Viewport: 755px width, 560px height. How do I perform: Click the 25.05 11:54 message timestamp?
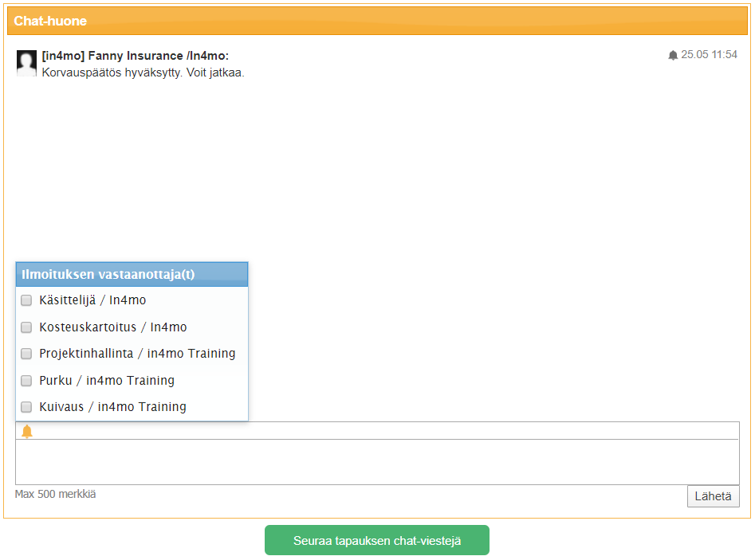709,55
